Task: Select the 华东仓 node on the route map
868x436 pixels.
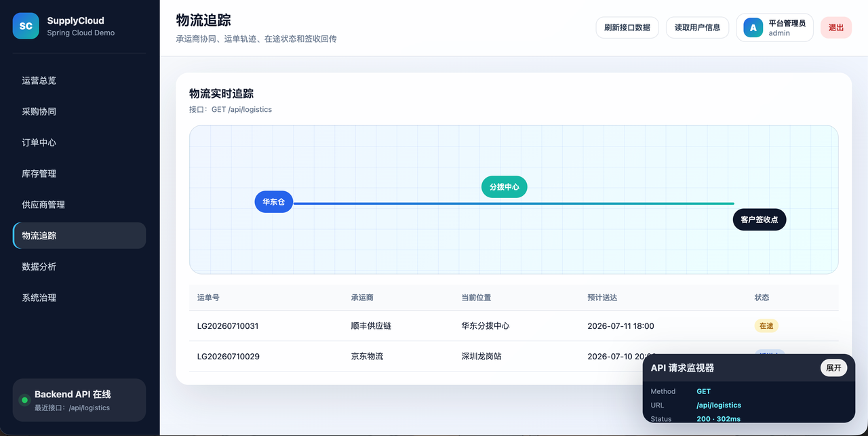Action: (274, 201)
